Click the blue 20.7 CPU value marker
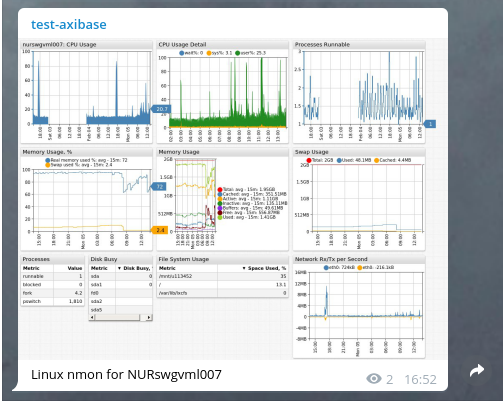This screenshot has height=401, width=503. (161, 109)
